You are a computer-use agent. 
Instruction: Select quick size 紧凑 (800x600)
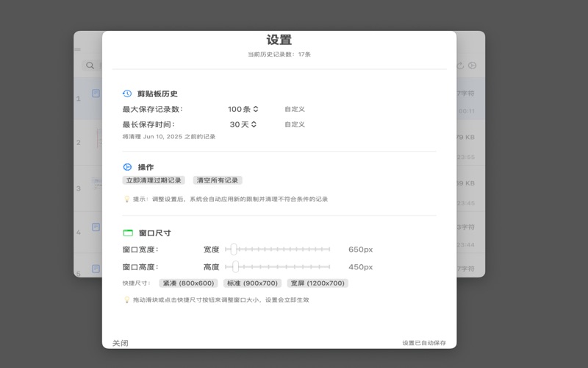pos(188,283)
